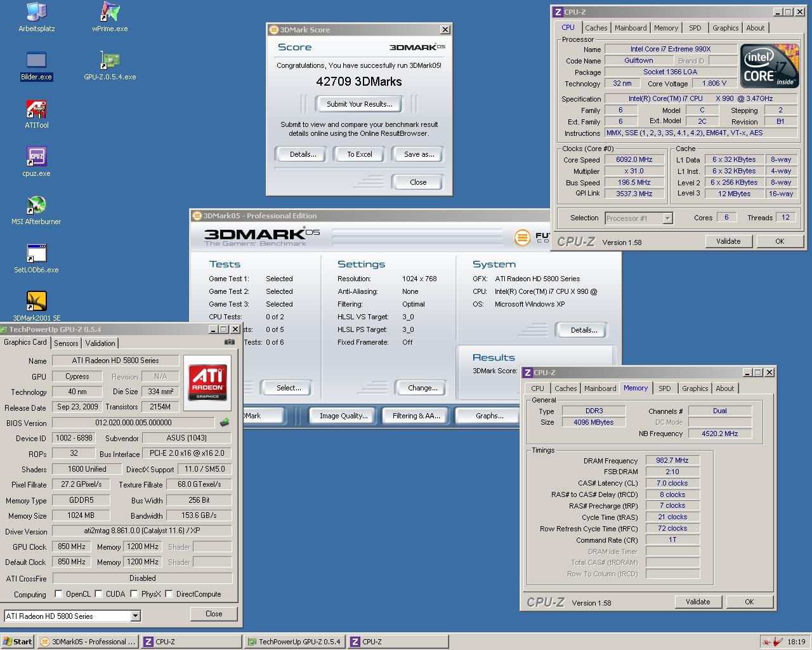Image resolution: width=812 pixels, height=650 pixels.
Task: Click the Details button in Score dialog
Action: (303, 154)
